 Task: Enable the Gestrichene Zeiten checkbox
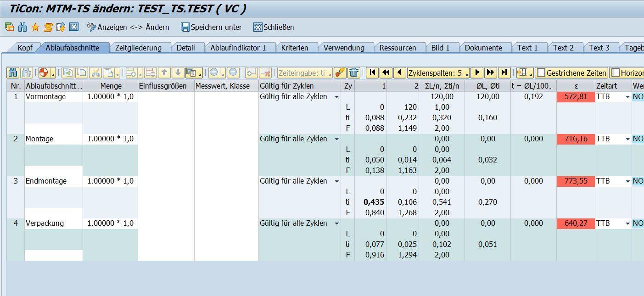tap(541, 73)
